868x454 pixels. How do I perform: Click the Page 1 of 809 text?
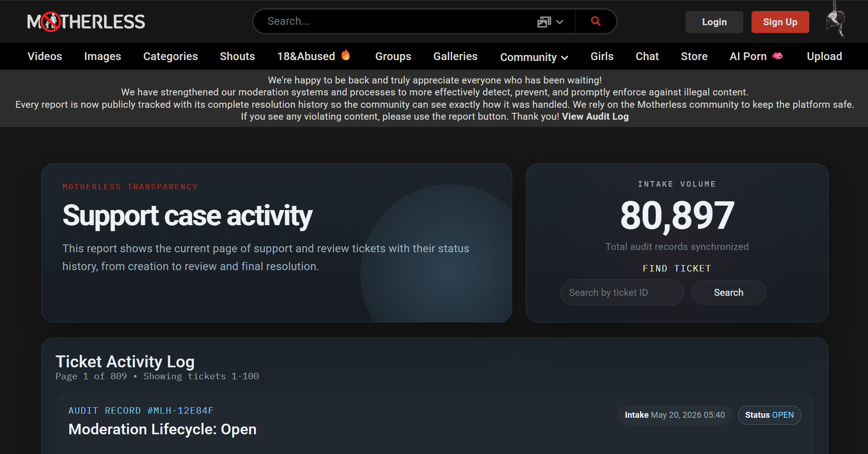(91, 376)
